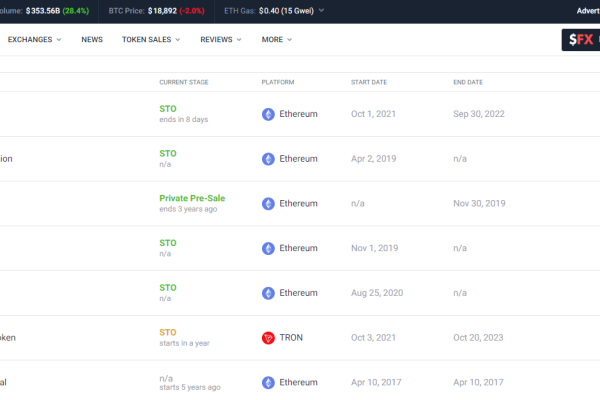Viewport: 600px width, 400px height.
Task: Click 'starts 5 years ago' stage text
Action: [190, 387]
